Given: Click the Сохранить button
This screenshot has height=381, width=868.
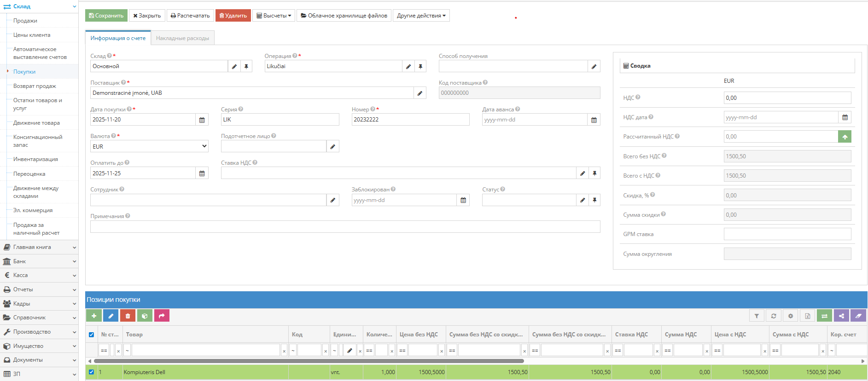Looking at the screenshot, I should pos(106,16).
